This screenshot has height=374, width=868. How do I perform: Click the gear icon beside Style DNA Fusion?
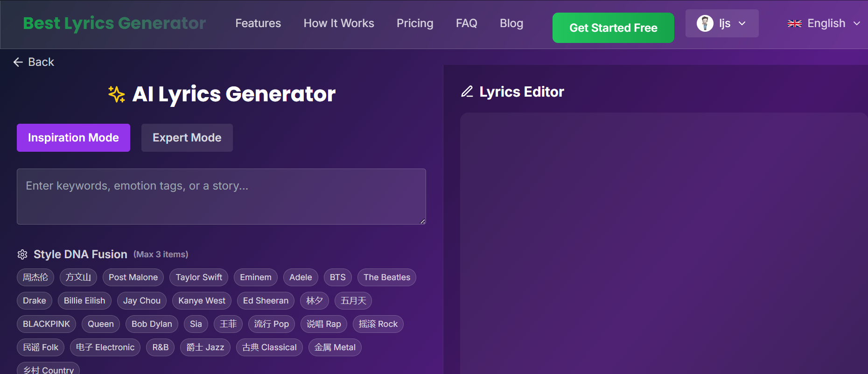(x=22, y=254)
